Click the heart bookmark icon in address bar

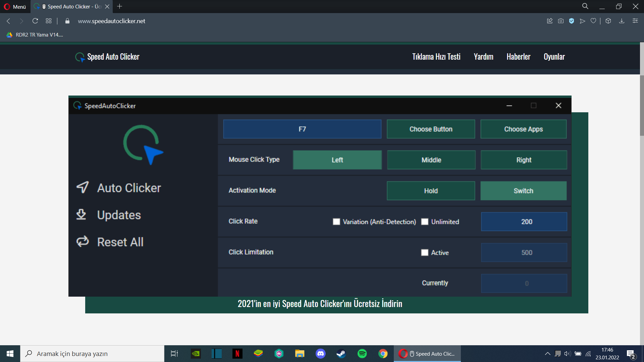pyautogui.click(x=593, y=21)
